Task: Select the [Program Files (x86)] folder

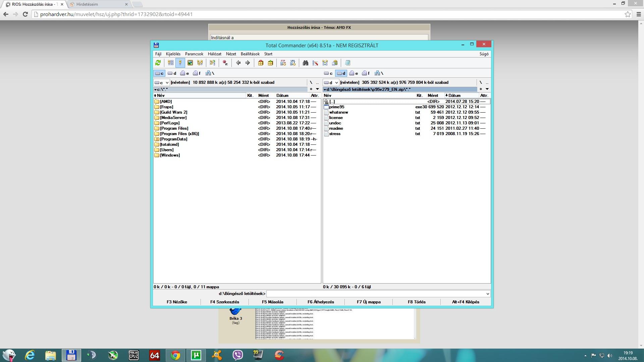Action: point(237,134)
